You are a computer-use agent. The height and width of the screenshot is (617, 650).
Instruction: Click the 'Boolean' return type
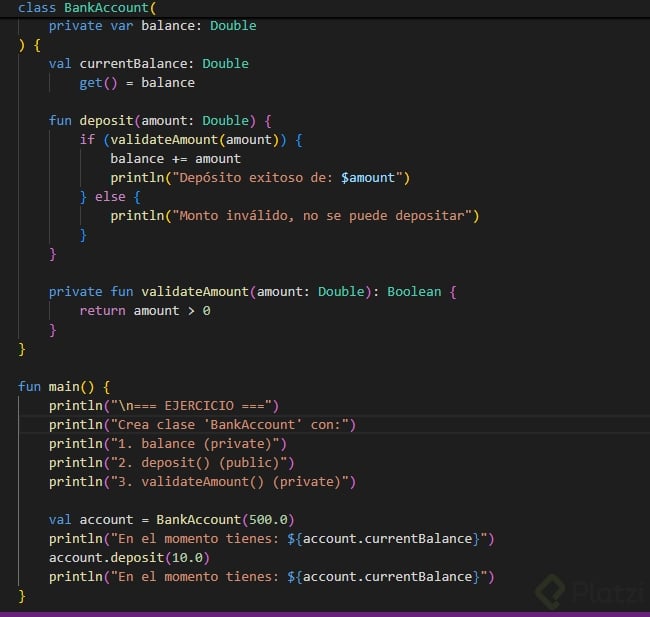(414, 292)
